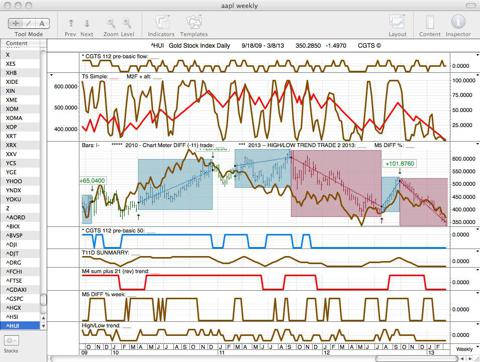Viewport: 480px width, 362px height.
Task: Expand the T5 Simple panel disclosure triangle
Action: click(x=52, y=76)
